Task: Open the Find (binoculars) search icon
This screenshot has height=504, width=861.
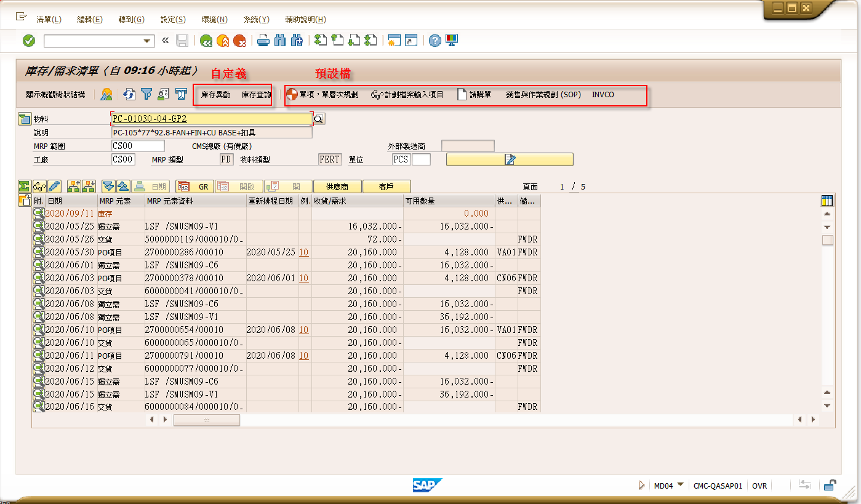Action: [280, 40]
